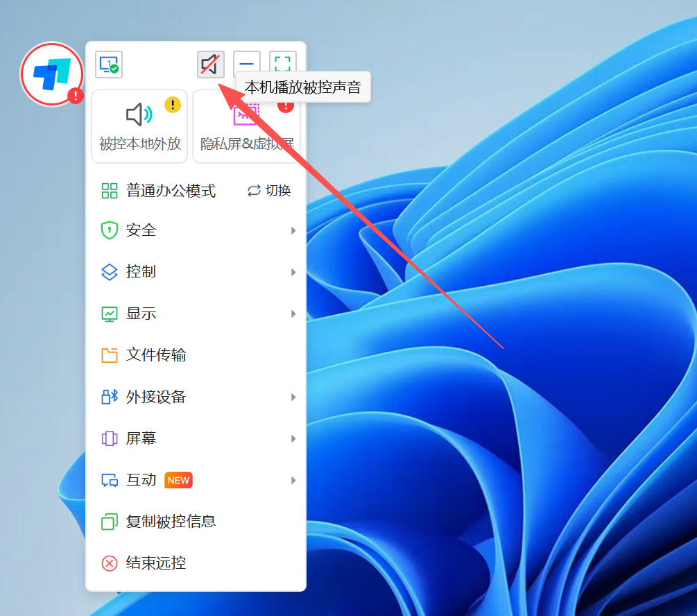The height and width of the screenshot is (616, 697).
Task: Click the monitor with checkmark icon
Action: tap(109, 65)
